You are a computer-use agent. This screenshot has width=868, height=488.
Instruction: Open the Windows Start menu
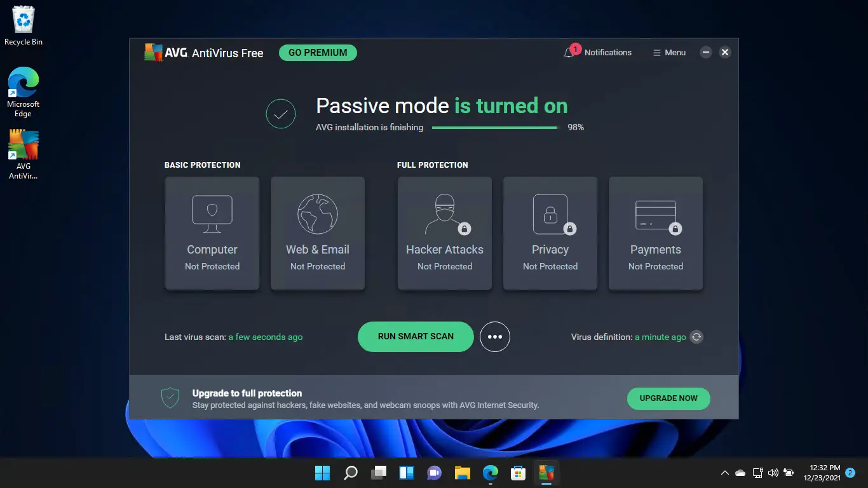[323, 473]
